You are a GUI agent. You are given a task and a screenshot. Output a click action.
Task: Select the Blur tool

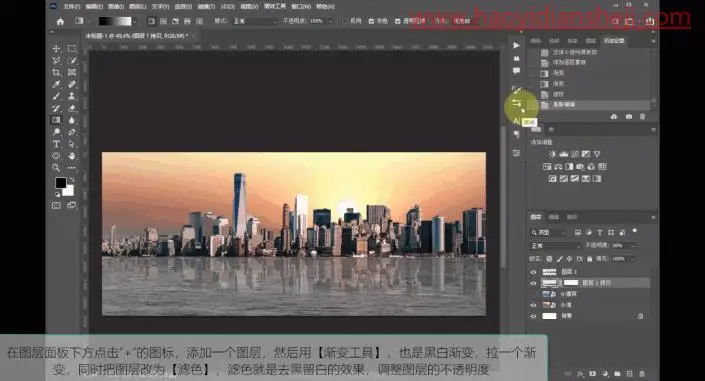[72, 120]
